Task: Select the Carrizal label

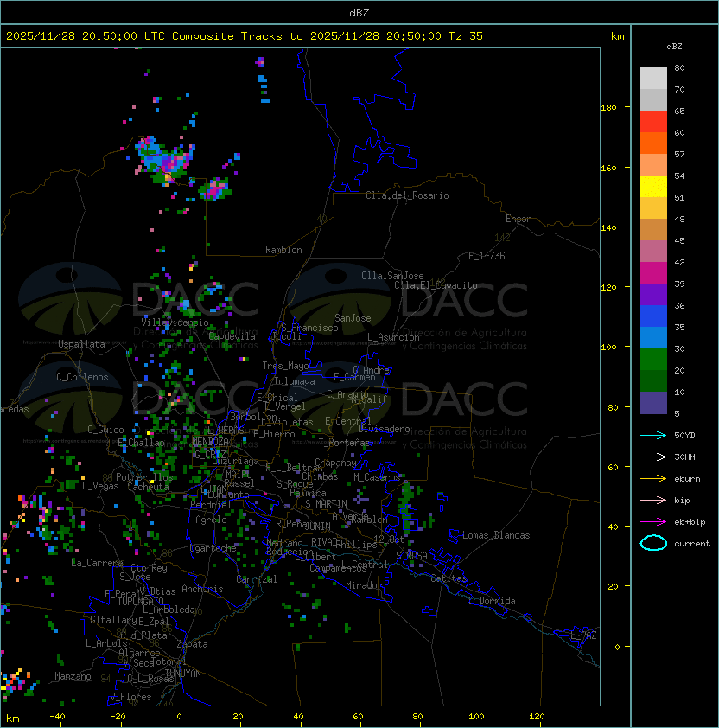Action: tap(257, 579)
